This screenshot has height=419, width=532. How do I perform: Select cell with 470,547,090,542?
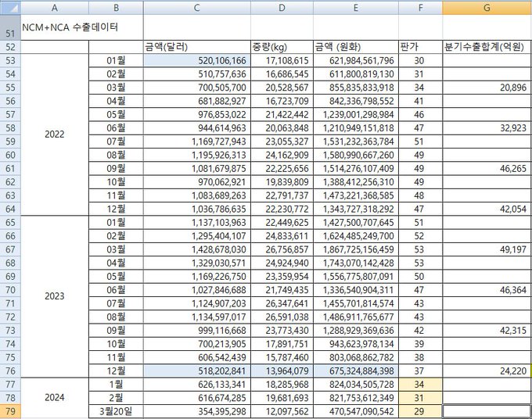[x=355, y=411]
